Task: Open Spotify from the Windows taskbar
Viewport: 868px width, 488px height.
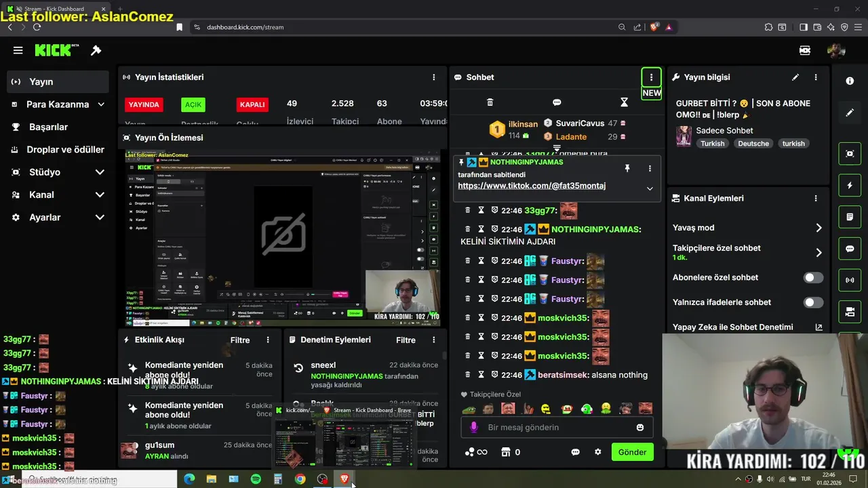Action: click(256, 479)
